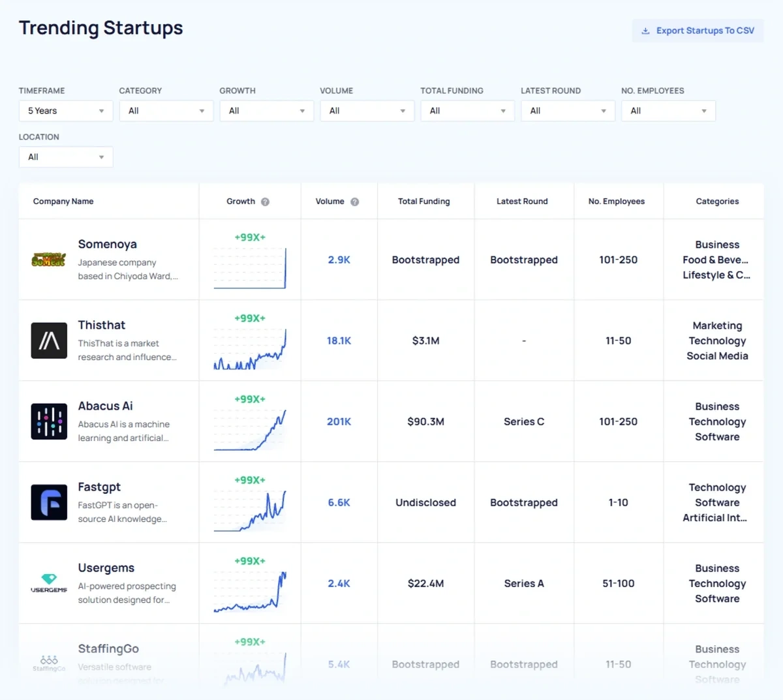
Task: Click the Fastgpt company logo
Action: coord(49,502)
